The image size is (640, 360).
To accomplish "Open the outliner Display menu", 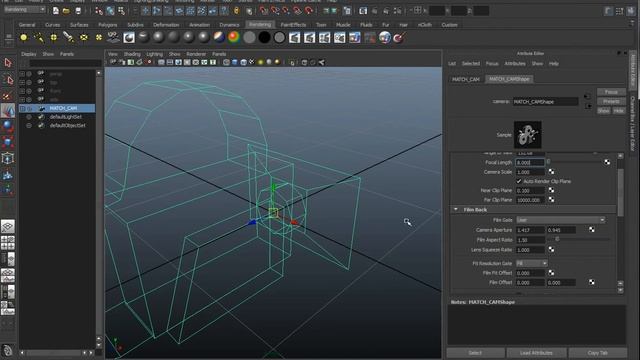I will [x=29, y=54].
